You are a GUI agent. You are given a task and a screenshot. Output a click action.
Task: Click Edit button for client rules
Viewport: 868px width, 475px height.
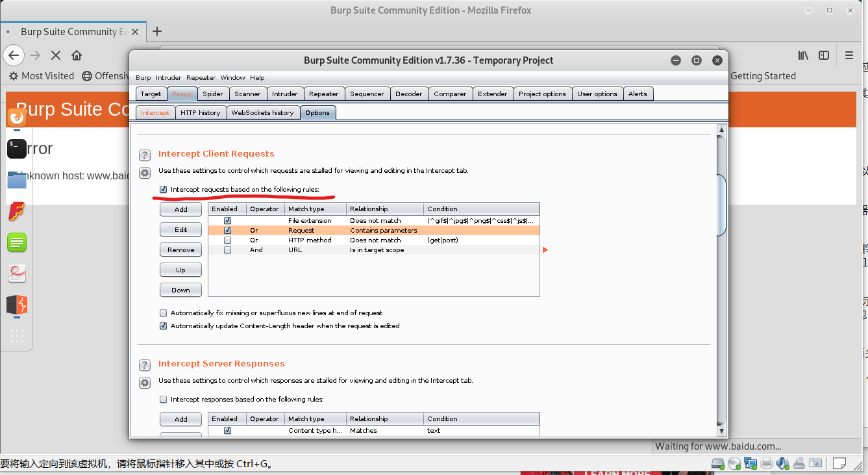(x=180, y=229)
